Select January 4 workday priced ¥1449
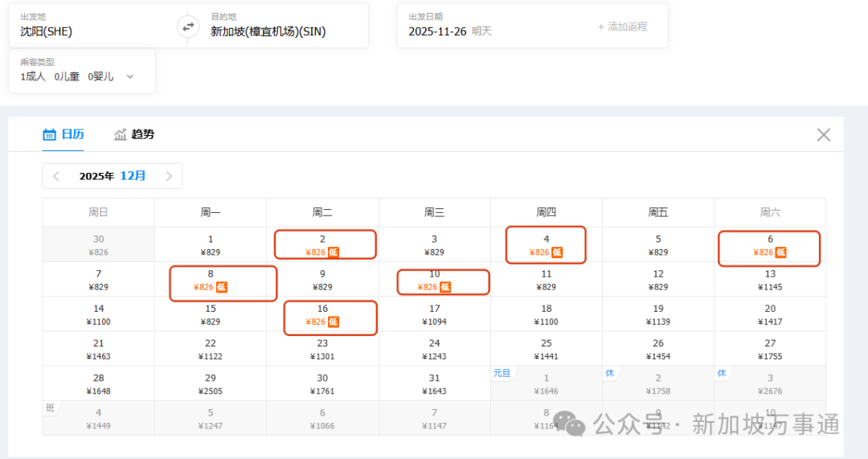The height and width of the screenshot is (459, 868). point(99,419)
